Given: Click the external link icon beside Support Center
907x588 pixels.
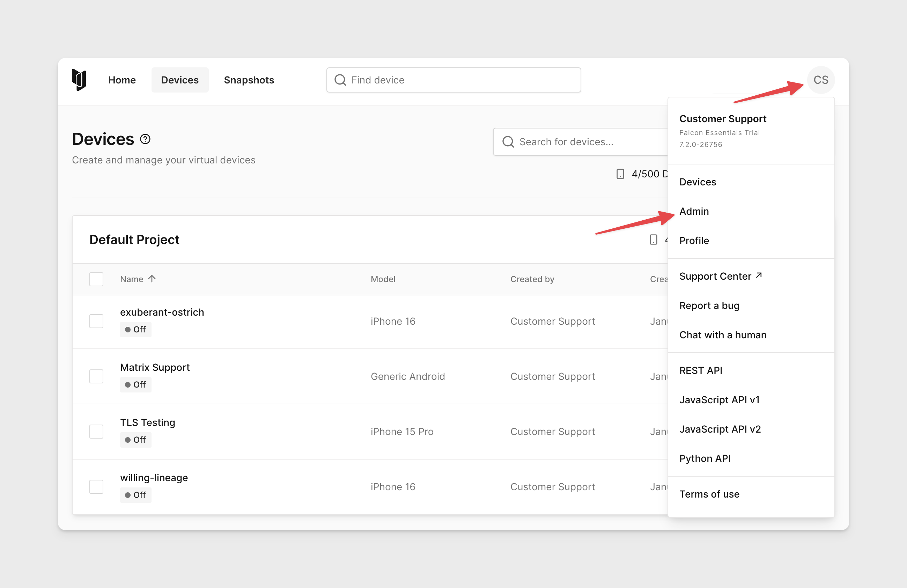Looking at the screenshot, I should point(759,275).
